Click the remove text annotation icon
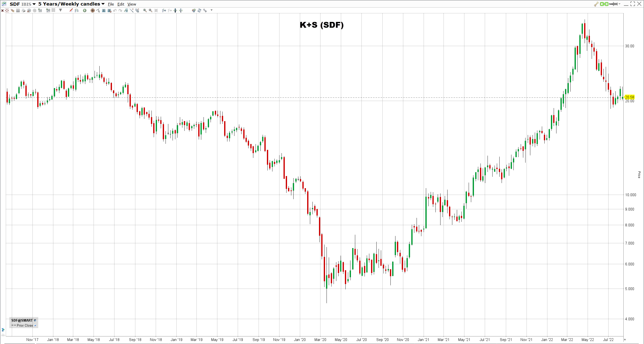This screenshot has height=344, width=644. coord(109,10)
